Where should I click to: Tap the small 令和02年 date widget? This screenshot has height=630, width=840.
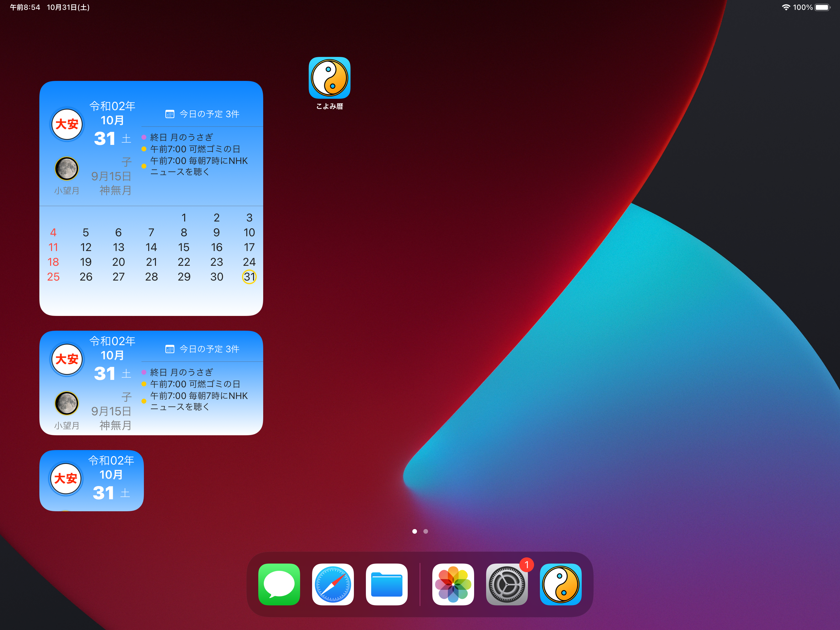click(x=92, y=480)
